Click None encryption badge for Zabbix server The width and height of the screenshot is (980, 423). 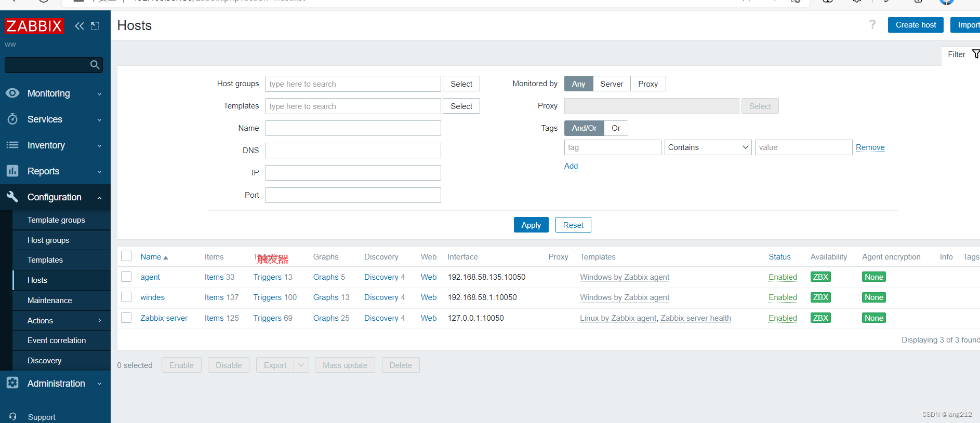[874, 318]
